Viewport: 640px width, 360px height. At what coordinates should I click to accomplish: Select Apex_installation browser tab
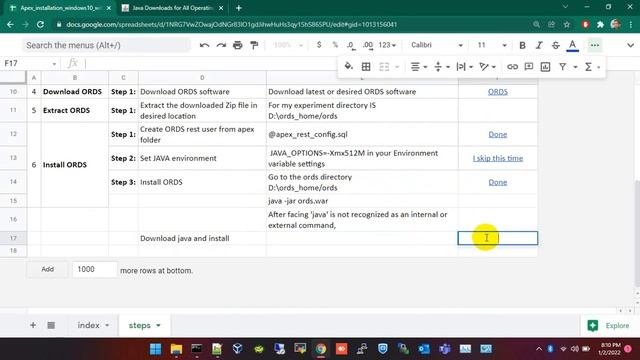point(60,8)
